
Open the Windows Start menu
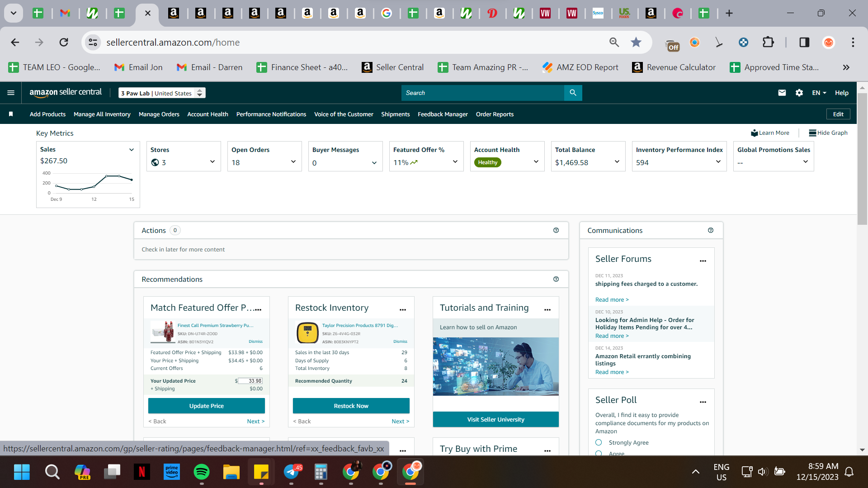pyautogui.click(x=22, y=472)
